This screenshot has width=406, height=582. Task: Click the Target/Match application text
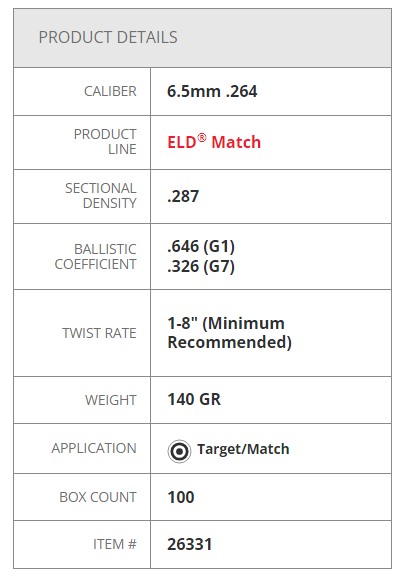pyautogui.click(x=243, y=449)
